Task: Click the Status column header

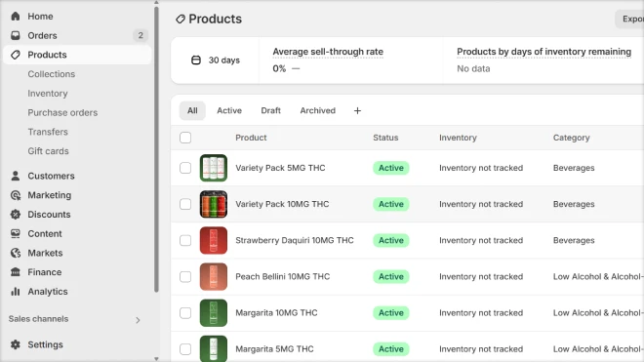Action: click(385, 138)
